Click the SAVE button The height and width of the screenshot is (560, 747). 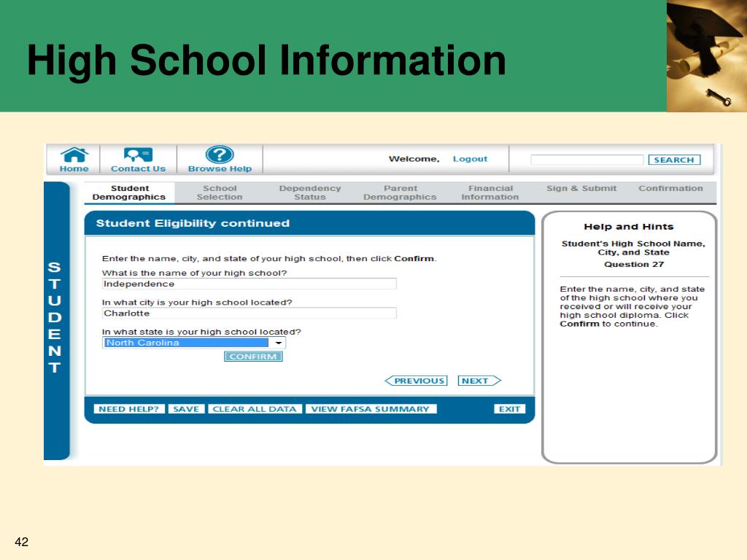186,409
